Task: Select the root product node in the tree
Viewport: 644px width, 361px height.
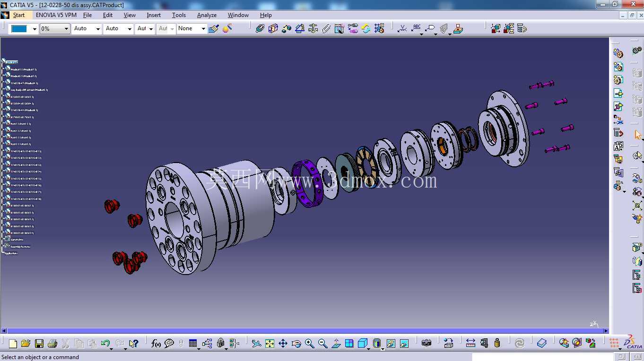Action: pyautogui.click(x=10, y=62)
